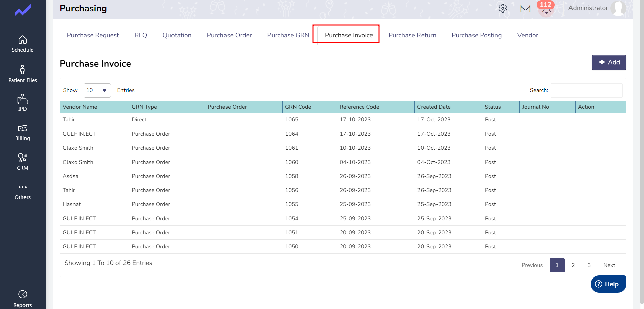Viewport: 644px width, 309px height.
Task: Go to Previous page
Action: click(x=532, y=265)
